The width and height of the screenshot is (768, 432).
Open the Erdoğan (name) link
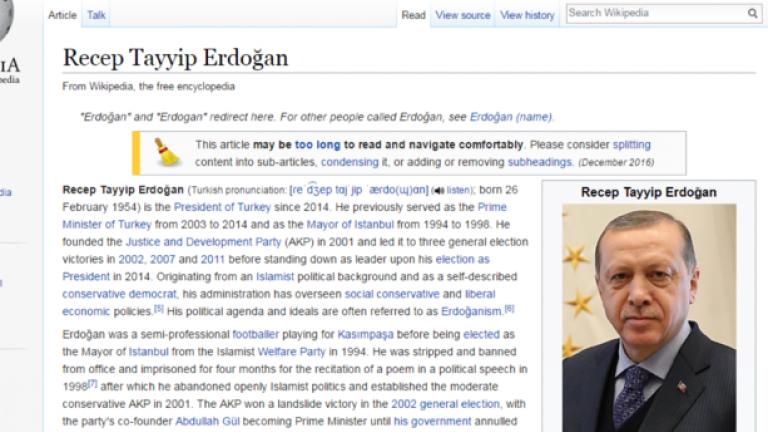pyautogui.click(x=511, y=116)
